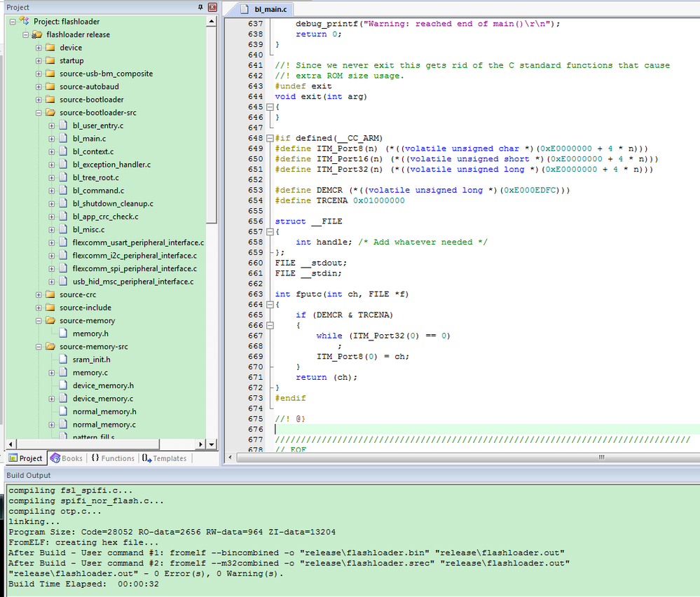Click file icon of memory.h
The height and width of the screenshot is (597, 700).
[63, 334]
